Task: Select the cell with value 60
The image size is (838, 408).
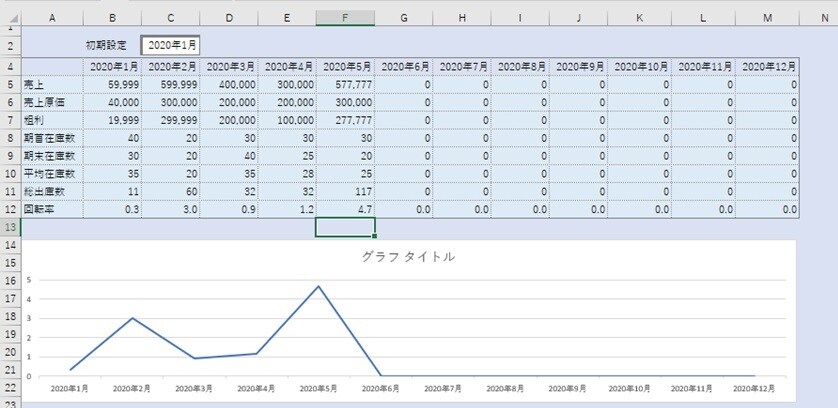Action: (170, 191)
